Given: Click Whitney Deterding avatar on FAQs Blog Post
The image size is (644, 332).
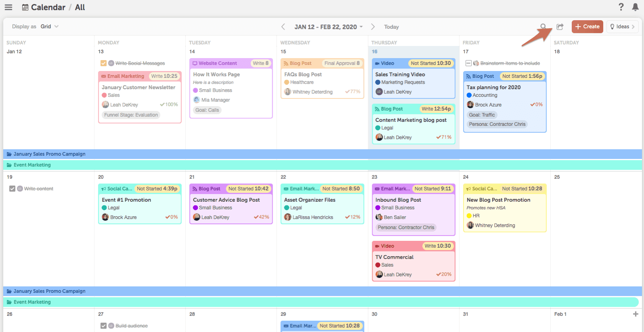Looking at the screenshot, I should click(288, 92).
